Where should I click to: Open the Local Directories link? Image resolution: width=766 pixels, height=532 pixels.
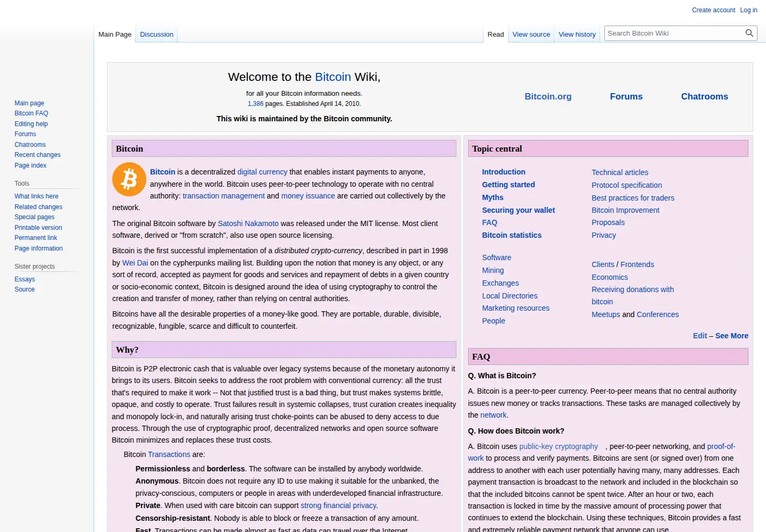510,296
